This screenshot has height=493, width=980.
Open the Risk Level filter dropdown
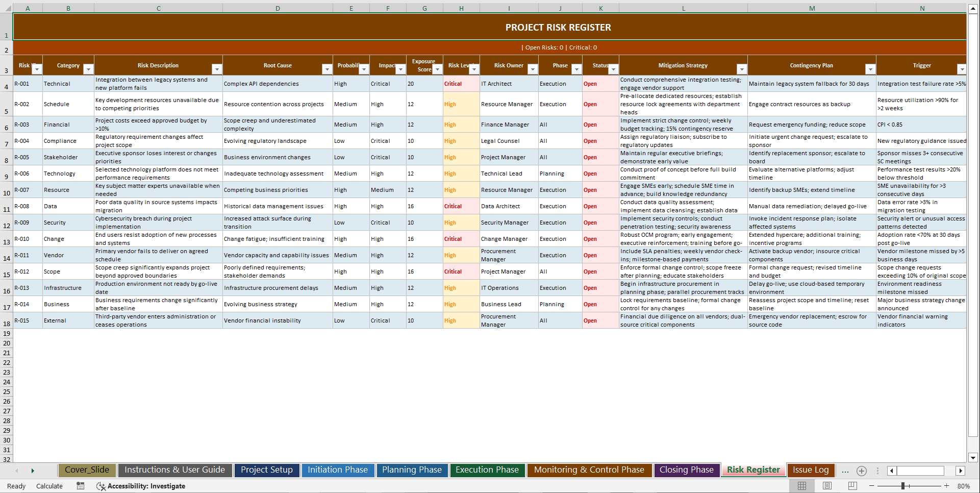(474, 69)
